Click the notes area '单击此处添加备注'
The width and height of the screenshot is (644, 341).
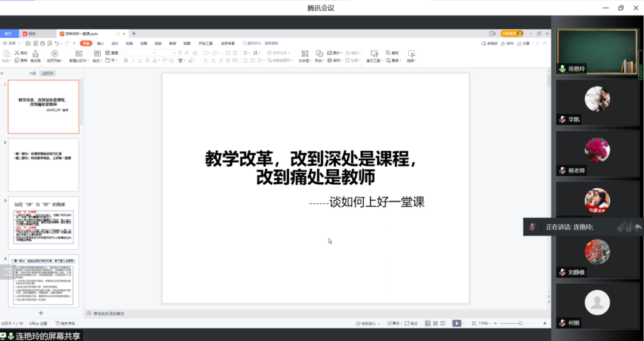point(109,314)
